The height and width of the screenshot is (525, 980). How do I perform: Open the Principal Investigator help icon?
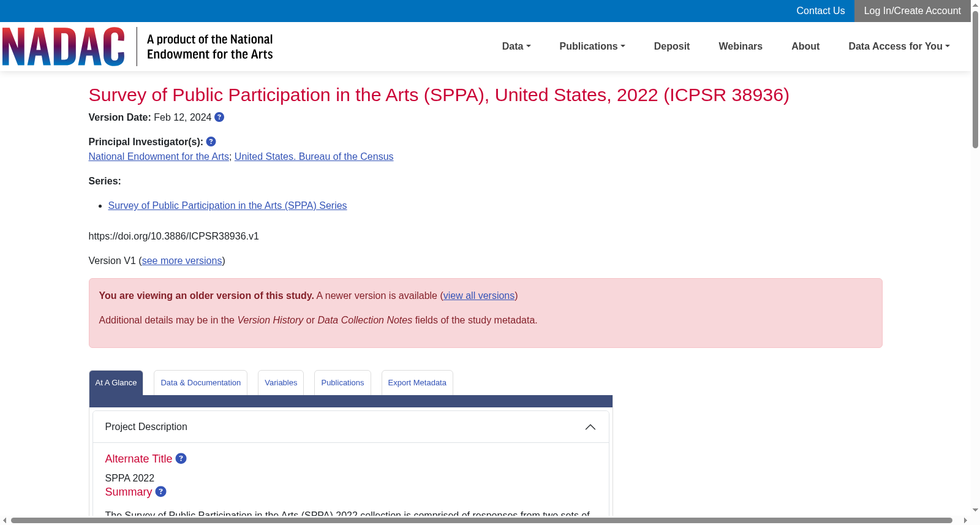[211, 142]
